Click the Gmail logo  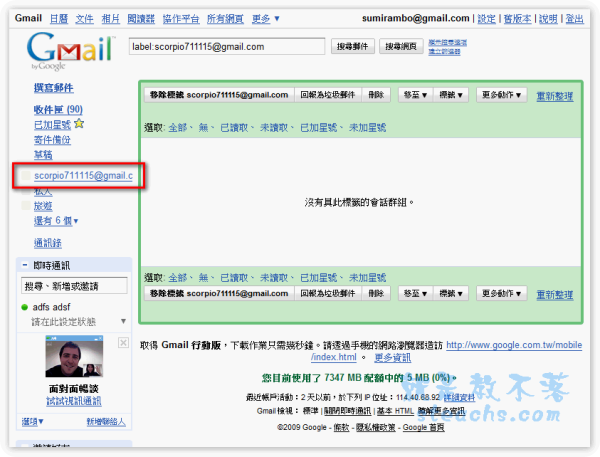(71, 51)
